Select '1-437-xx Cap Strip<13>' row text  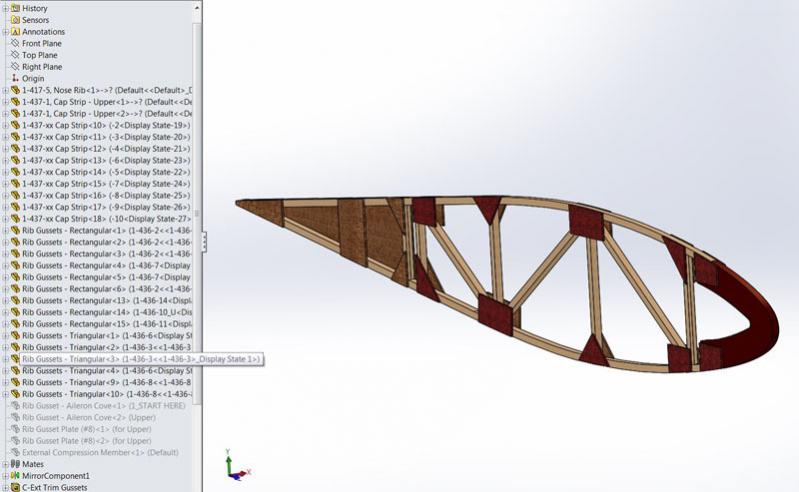[106, 160]
